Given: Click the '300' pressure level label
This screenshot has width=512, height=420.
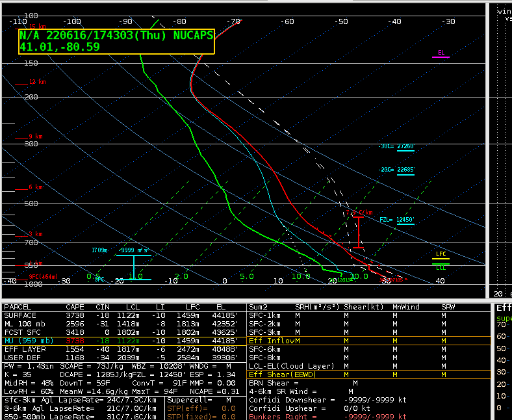Looking at the screenshot, I should [31, 144].
